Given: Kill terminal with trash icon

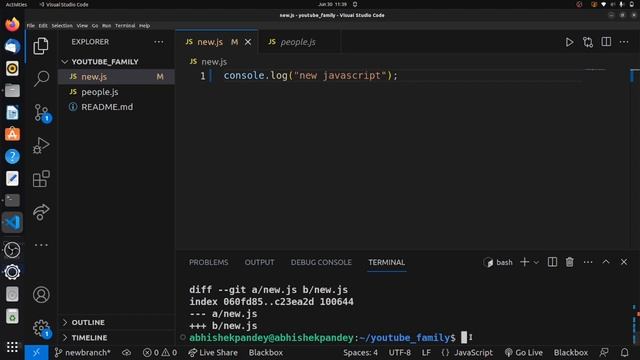Looking at the screenshot, I should 570,262.
